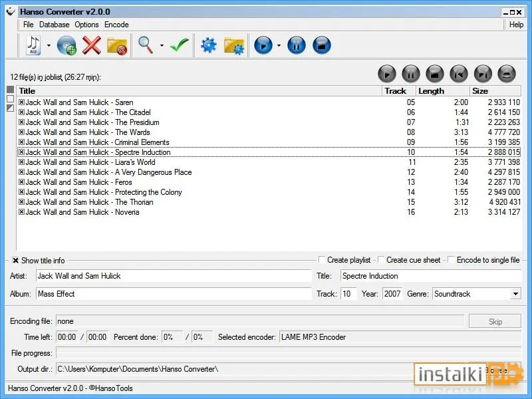The width and height of the screenshot is (532, 399).
Task: Open the File menu
Action: [29, 25]
